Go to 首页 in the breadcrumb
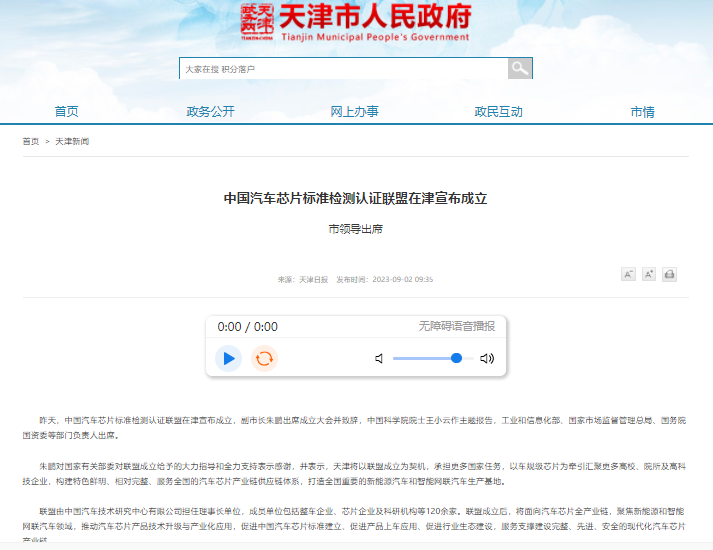 tap(30, 141)
